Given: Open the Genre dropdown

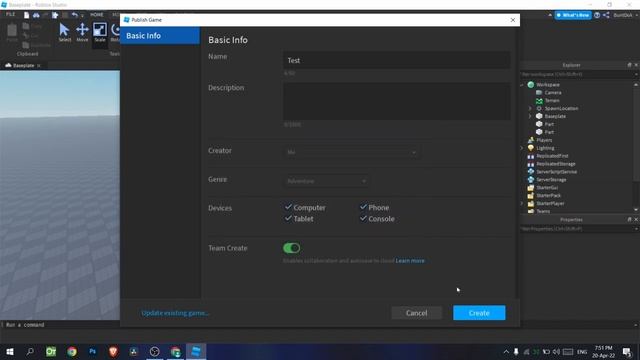Looking at the screenshot, I should pos(327,181).
